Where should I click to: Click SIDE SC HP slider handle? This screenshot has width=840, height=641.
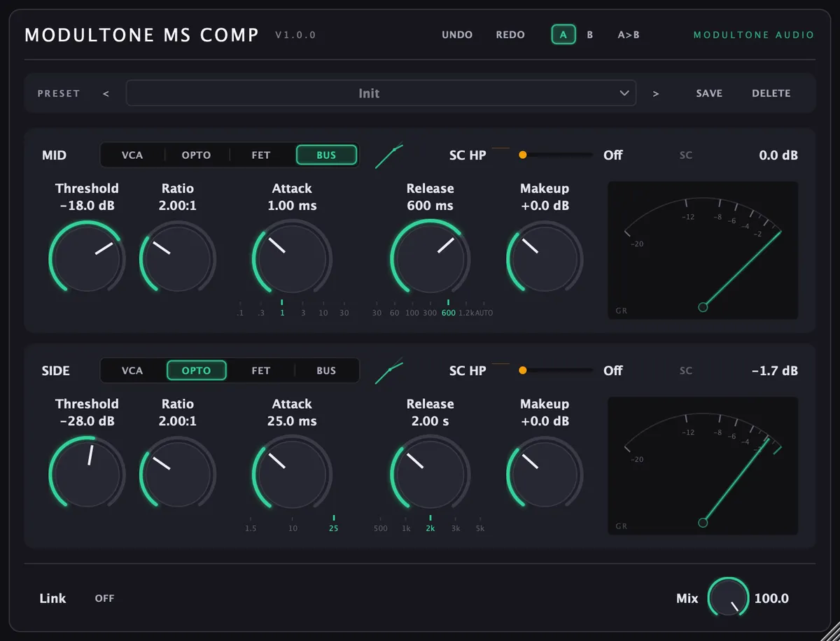[x=522, y=371]
